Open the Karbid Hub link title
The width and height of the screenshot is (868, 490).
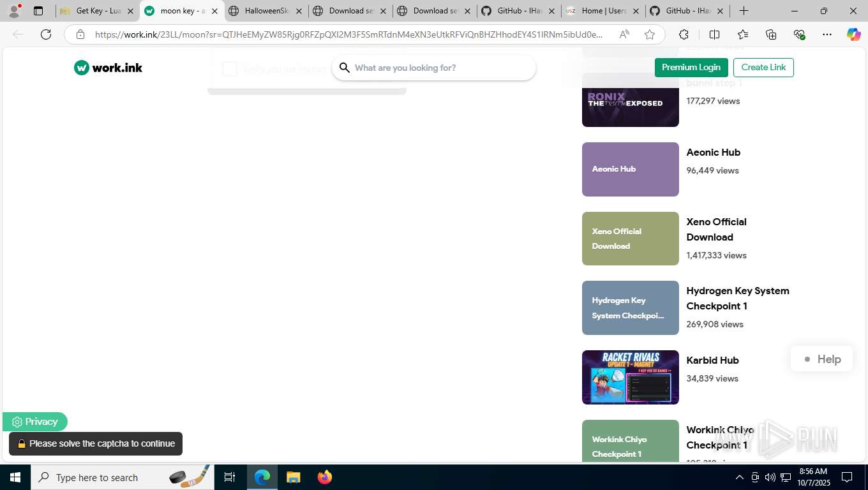pyautogui.click(x=712, y=360)
